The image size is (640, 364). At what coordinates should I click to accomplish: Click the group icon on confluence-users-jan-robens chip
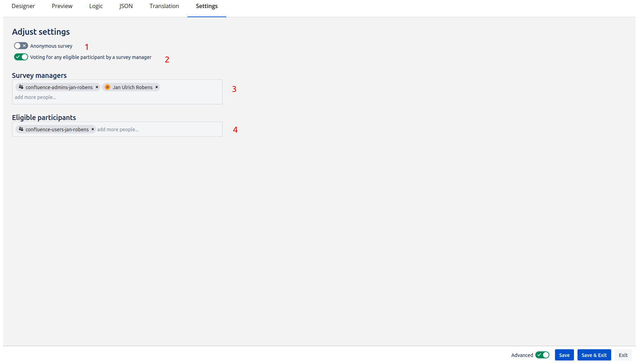21,129
